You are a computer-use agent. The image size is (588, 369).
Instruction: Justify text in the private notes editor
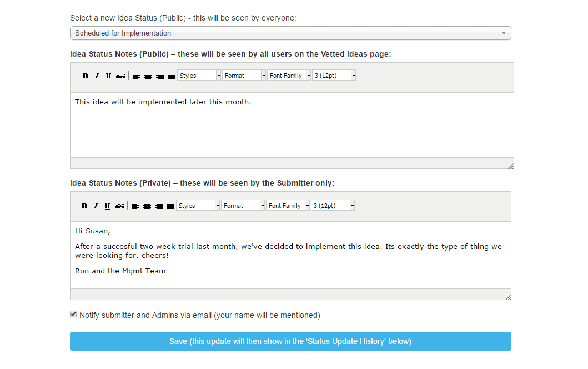pos(170,206)
